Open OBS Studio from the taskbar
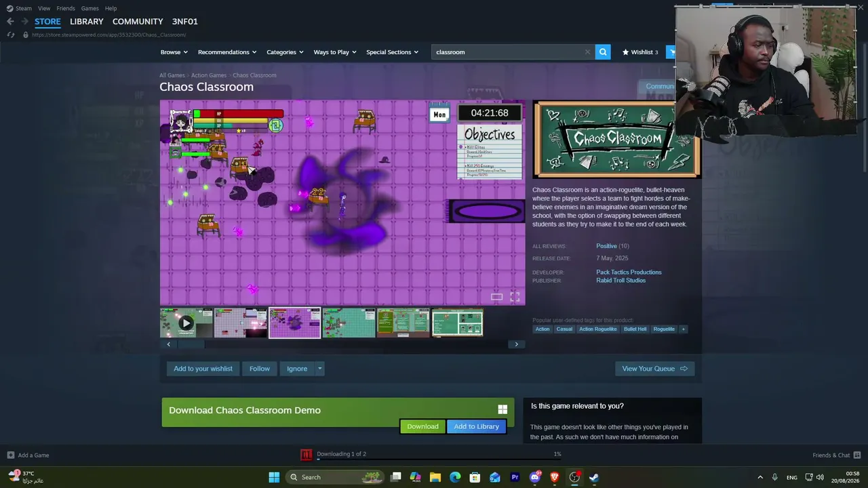Image resolution: width=868 pixels, height=488 pixels. click(x=574, y=477)
